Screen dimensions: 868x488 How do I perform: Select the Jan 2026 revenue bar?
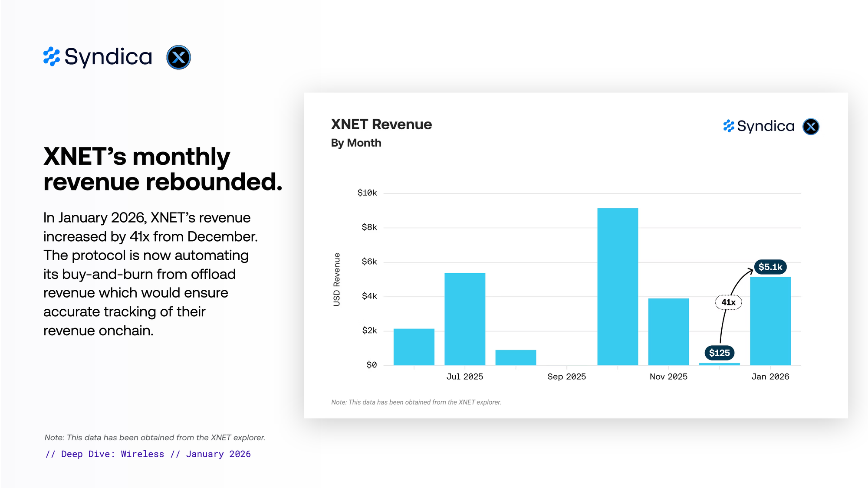click(770, 321)
